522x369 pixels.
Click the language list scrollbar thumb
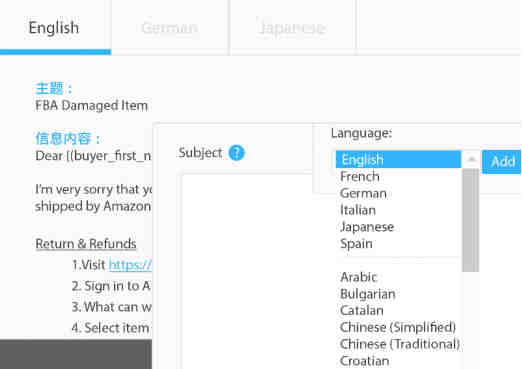[471, 220]
